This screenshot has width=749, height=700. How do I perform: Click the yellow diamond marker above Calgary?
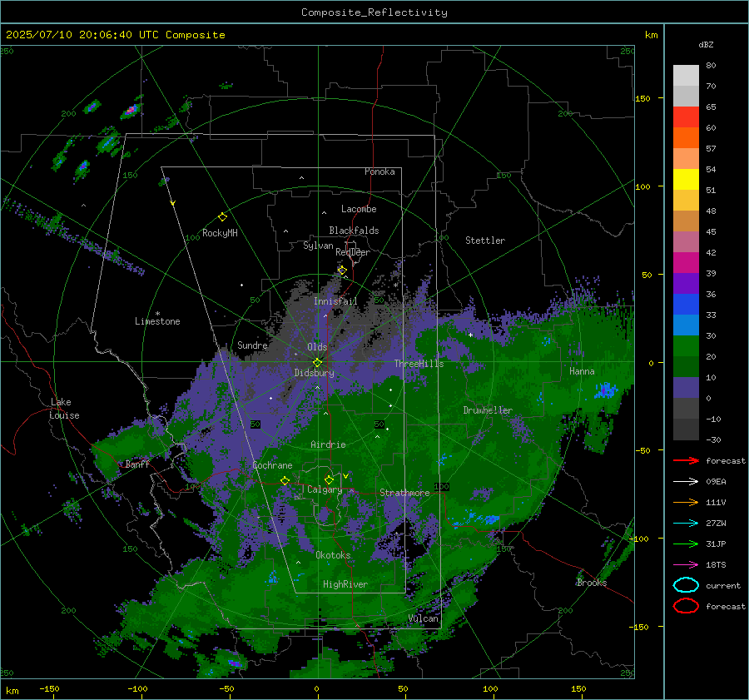point(329,479)
